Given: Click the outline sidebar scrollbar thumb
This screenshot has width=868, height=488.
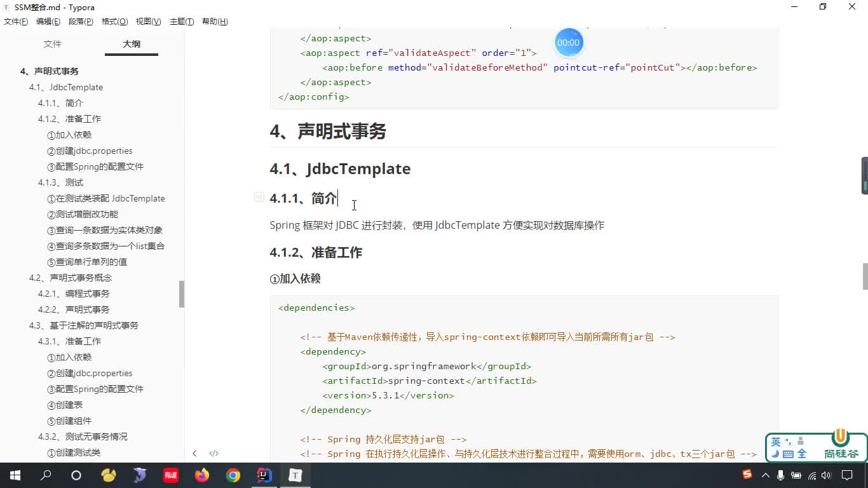Looking at the screenshot, I should (182, 294).
